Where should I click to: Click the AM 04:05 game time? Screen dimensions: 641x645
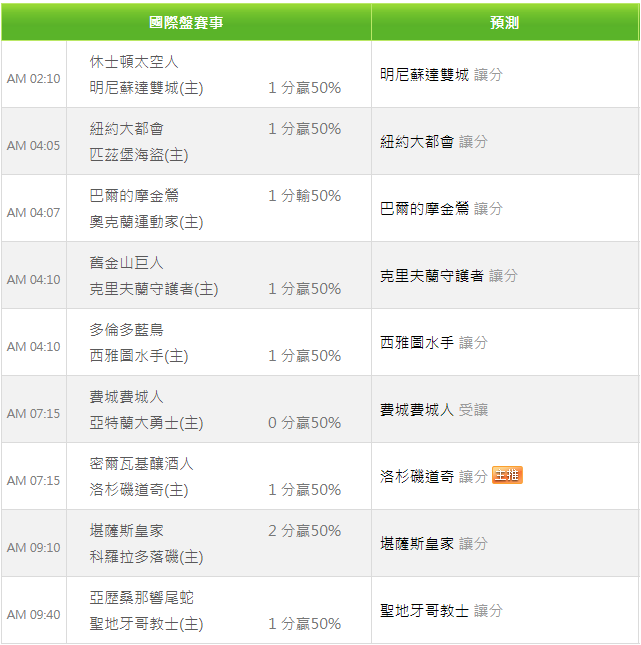pos(33,146)
